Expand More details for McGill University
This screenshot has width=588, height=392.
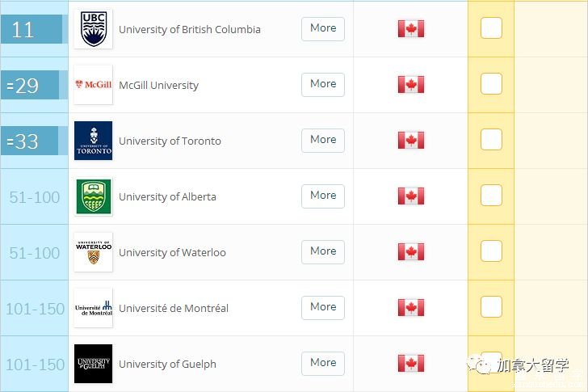[323, 84]
